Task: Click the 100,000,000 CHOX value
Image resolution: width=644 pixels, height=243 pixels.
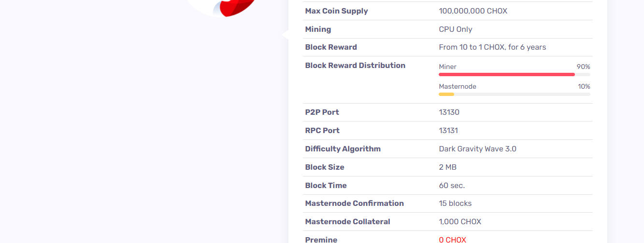Action: click(473, 11)
